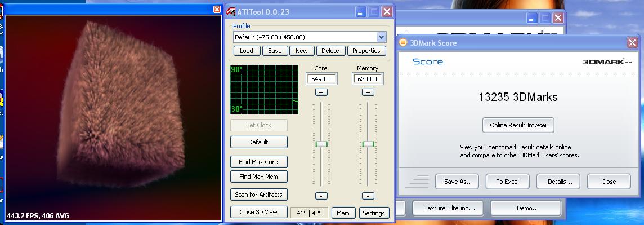
Task: Click Save As in 3DMark Score
Action: (x=457, y=182)
